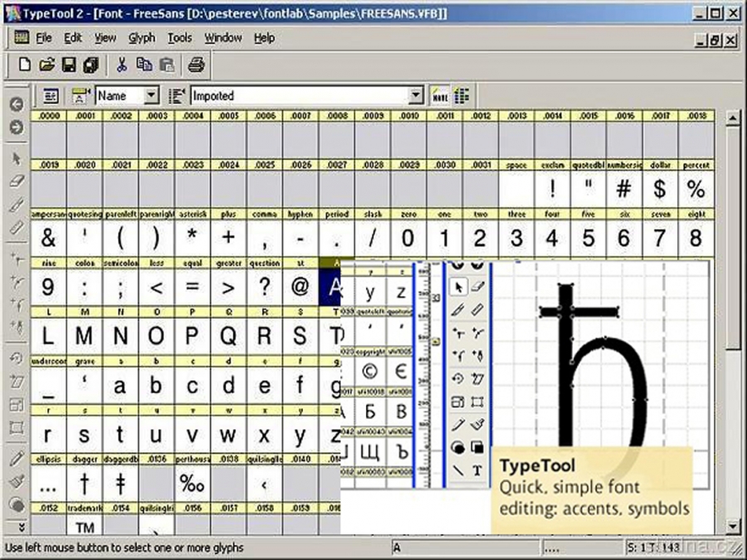This screenshot has height=560, width=747.
Task: Select the perthousand glyph cell
Action: coord(193,484)
